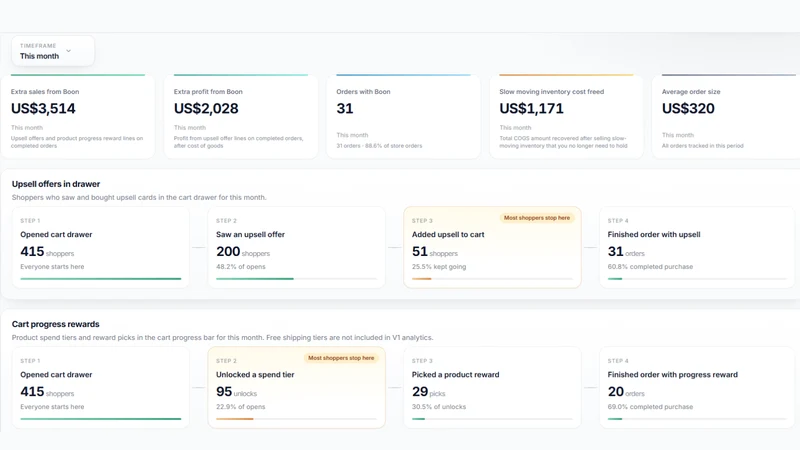Viewport: 800px width, 450px height.
Task: Select the US$3,514 extra sales value
Action: pos(43,108)
